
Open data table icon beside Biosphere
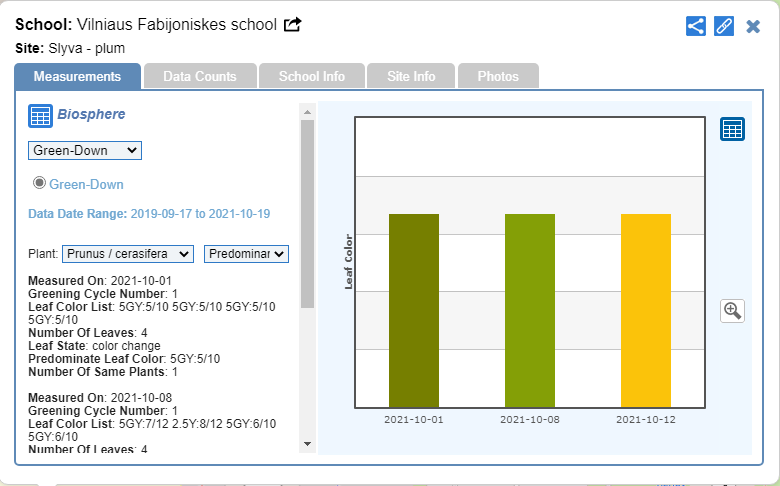(x=40, y=116)
